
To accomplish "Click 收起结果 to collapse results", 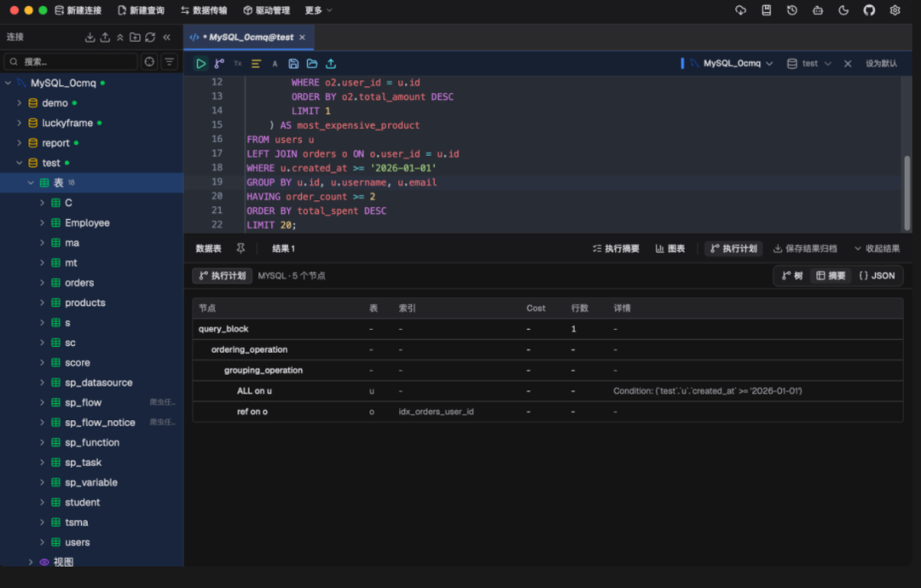I will [x=877, y=248].
